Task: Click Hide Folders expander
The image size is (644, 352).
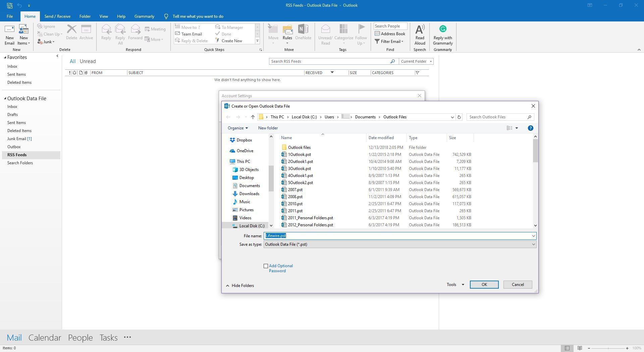Action: (240, 286)
